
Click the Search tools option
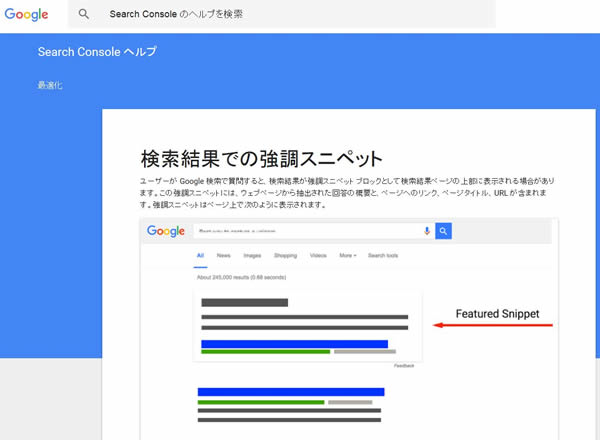tap(382, 256)
